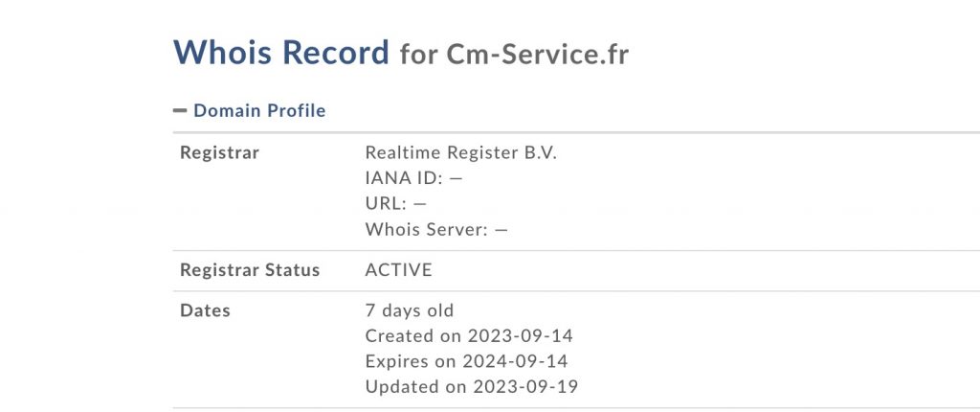Click the updated date value 2023-09-19
This screenshot has width=980, height=412.
[x=524, y=387]
